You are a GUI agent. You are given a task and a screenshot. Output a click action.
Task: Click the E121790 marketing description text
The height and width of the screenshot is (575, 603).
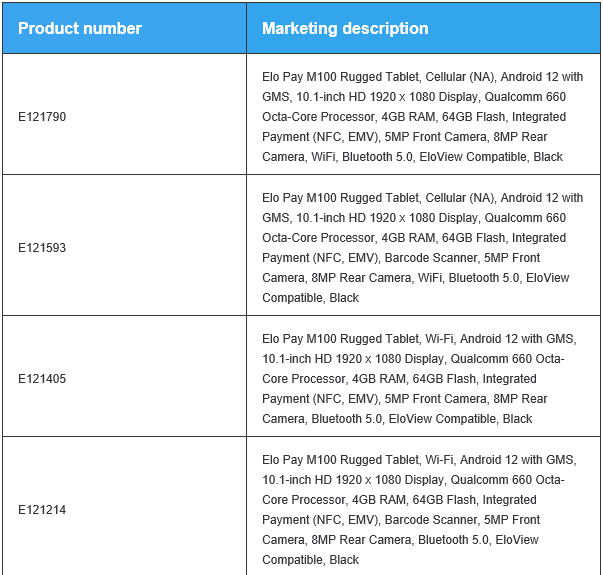point(422,117)
